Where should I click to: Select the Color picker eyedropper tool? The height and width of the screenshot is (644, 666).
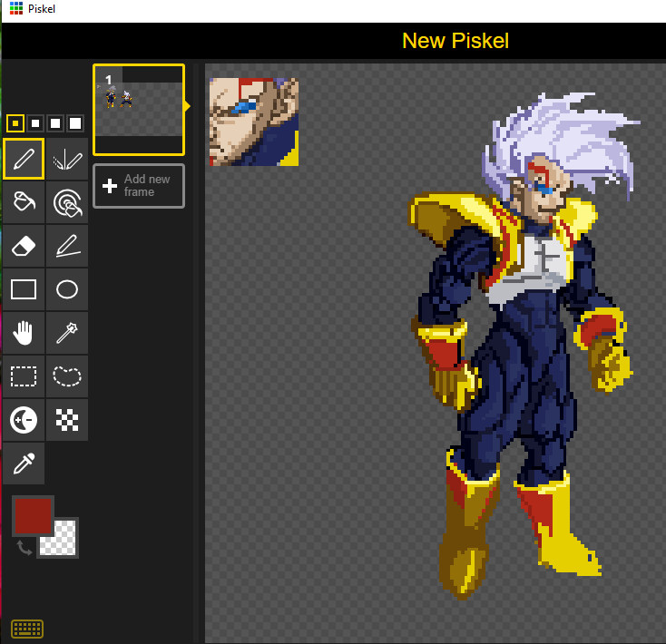pyautogui.click(x=24, y=463)
